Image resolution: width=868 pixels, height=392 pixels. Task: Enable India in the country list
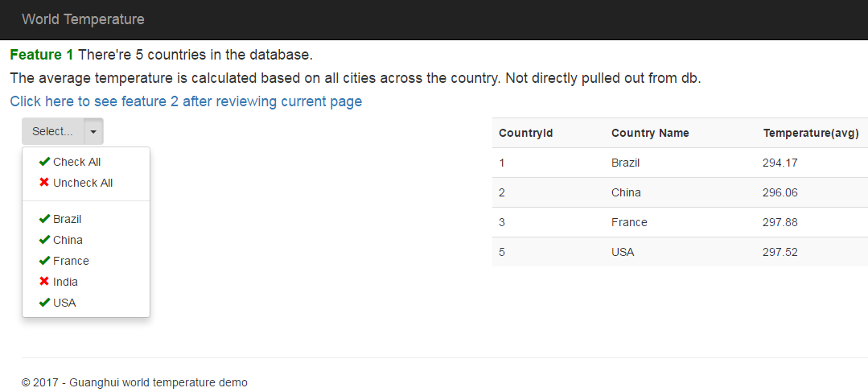66,282
